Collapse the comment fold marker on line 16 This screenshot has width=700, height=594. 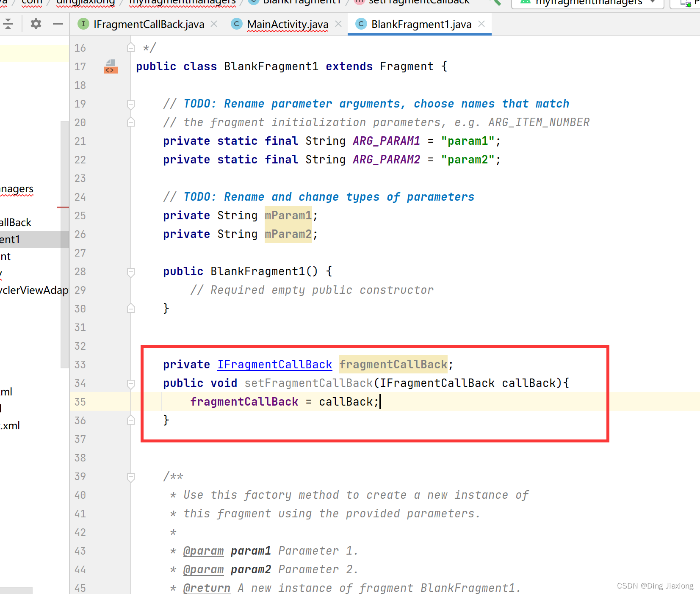pos(131,47)
